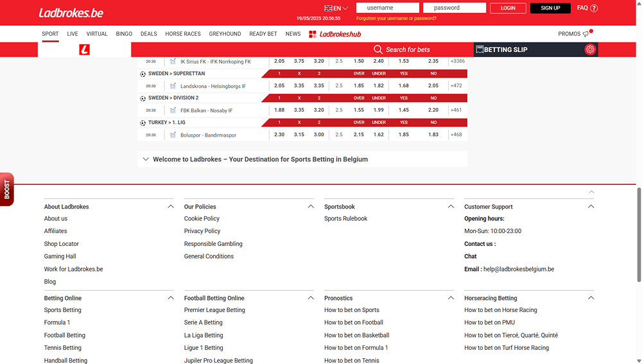Click the betting slip icon
The width and height of the screenshot is (642, 364).
[480, 49]
